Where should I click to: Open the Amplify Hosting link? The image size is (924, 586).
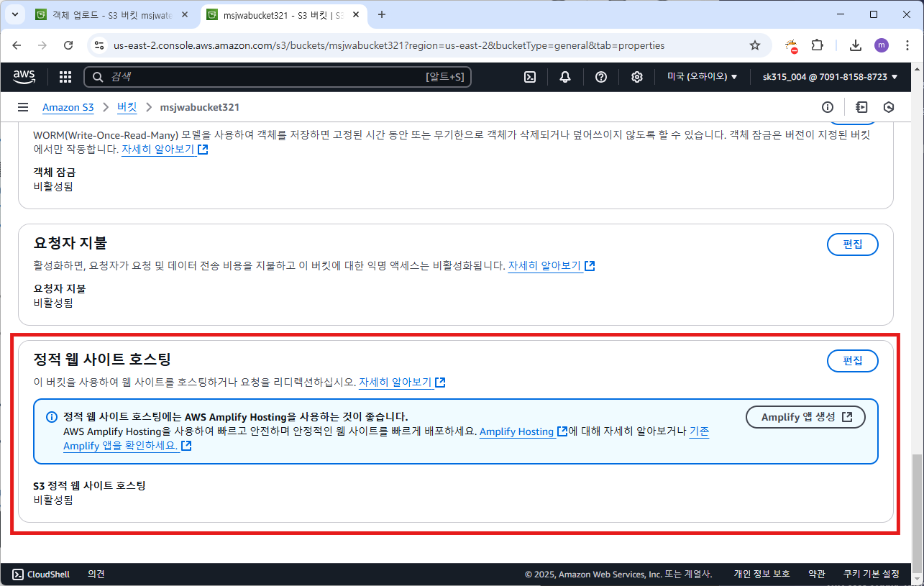pyautogui.click(x=523, y=431)
